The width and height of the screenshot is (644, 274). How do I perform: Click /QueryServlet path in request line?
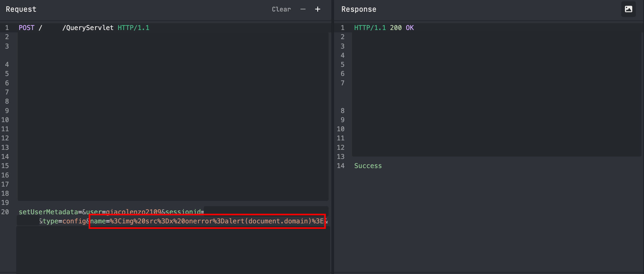[x=88, y=28]
